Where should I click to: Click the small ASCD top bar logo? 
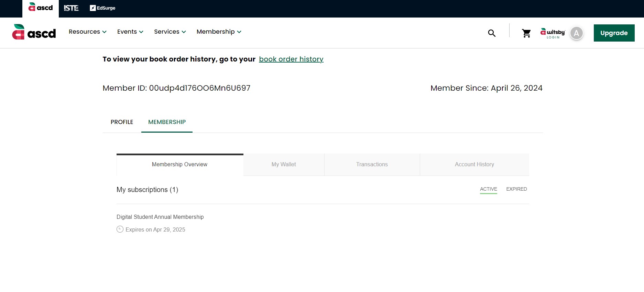(x=41, y=8)
